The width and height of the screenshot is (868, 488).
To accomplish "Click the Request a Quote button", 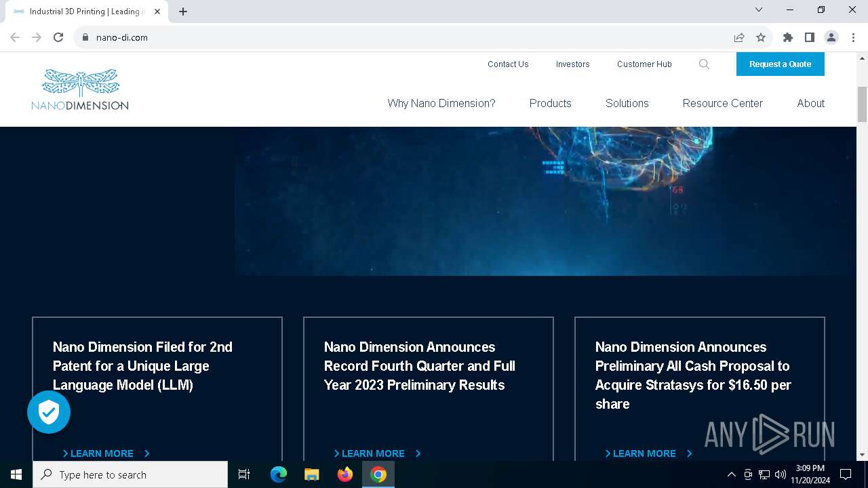I will [781, 64].
